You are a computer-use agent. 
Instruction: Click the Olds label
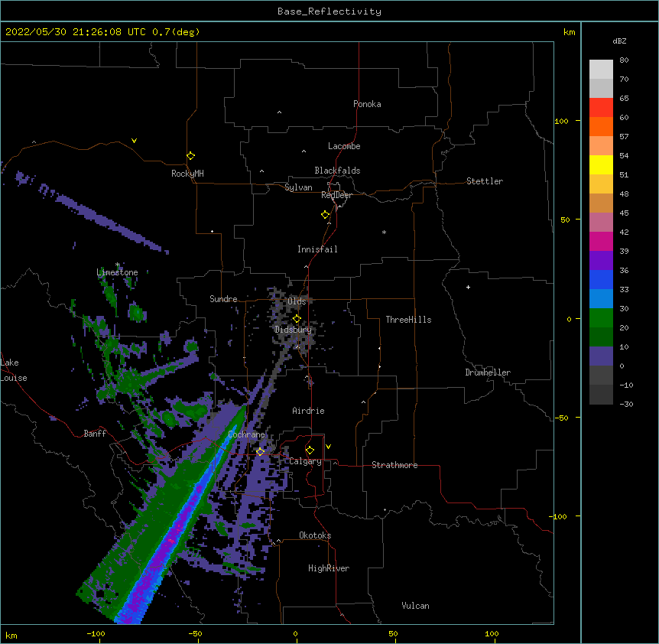pos(297,301)
